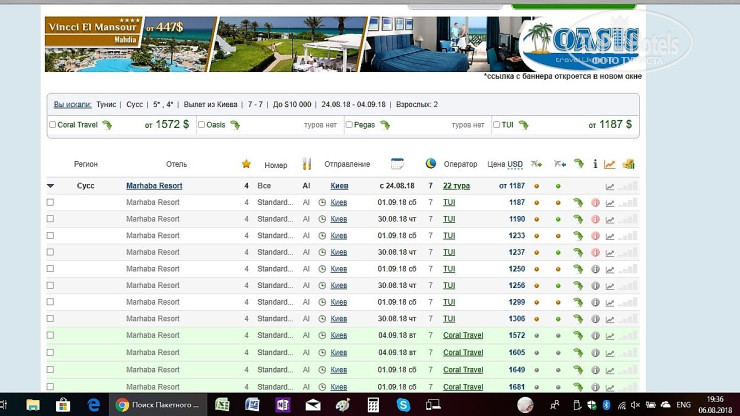Viewport: 740px width, 416px height.
Task: Open Calculator from the taskbar
Action: (373, 405)
